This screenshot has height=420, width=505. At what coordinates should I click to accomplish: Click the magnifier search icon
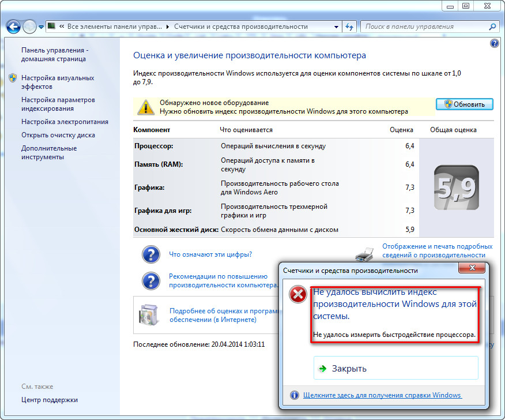point(492,27)
